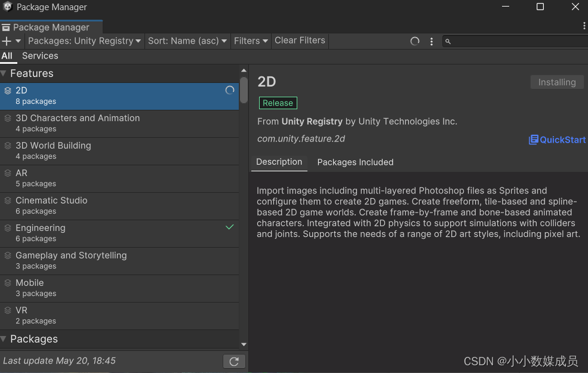
Task: Click the package search field
Action: click(x=515, y=41)
